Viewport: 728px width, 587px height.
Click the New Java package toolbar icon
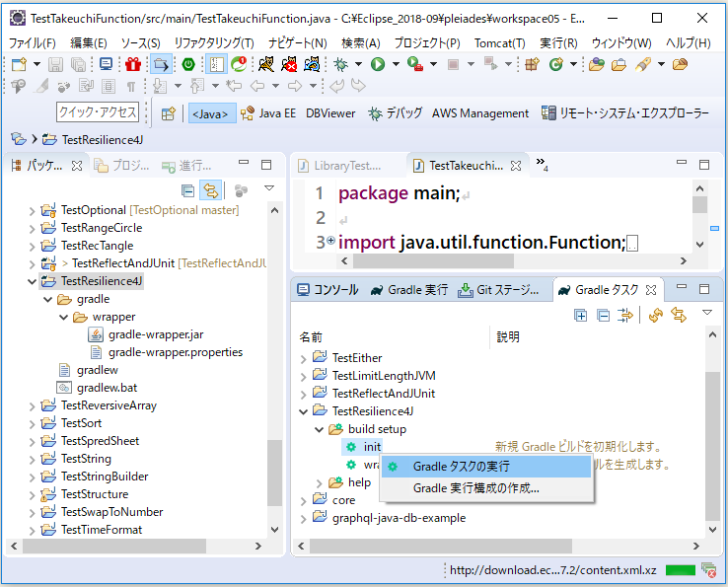click(532, 64)
